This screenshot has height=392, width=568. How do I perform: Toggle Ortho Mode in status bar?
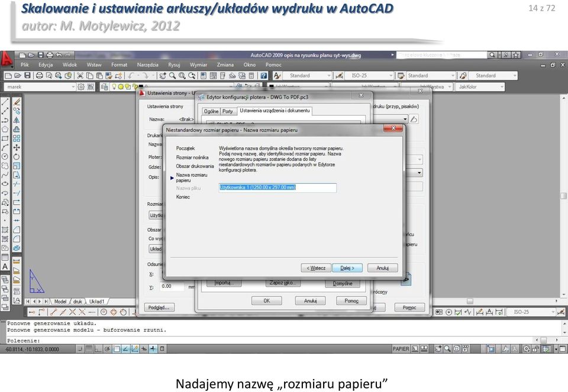point(98,349)
